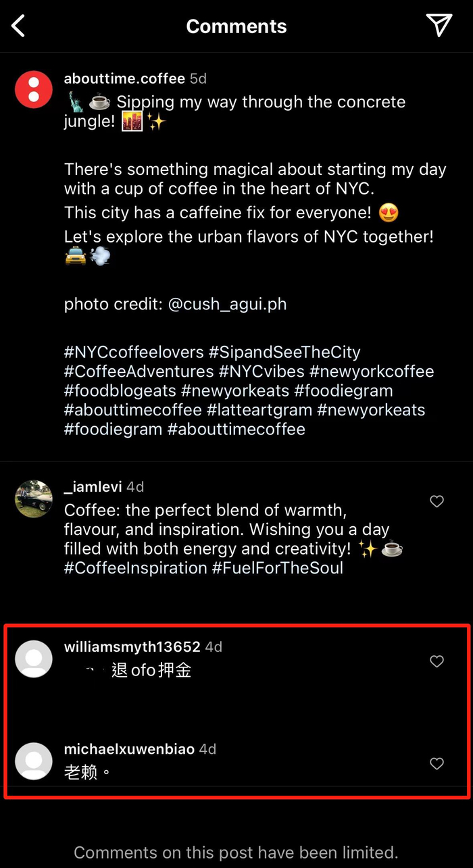Open the @cush_agui.ph photo credit mention
Screen dimensions: 473x868
pos(227,304)
